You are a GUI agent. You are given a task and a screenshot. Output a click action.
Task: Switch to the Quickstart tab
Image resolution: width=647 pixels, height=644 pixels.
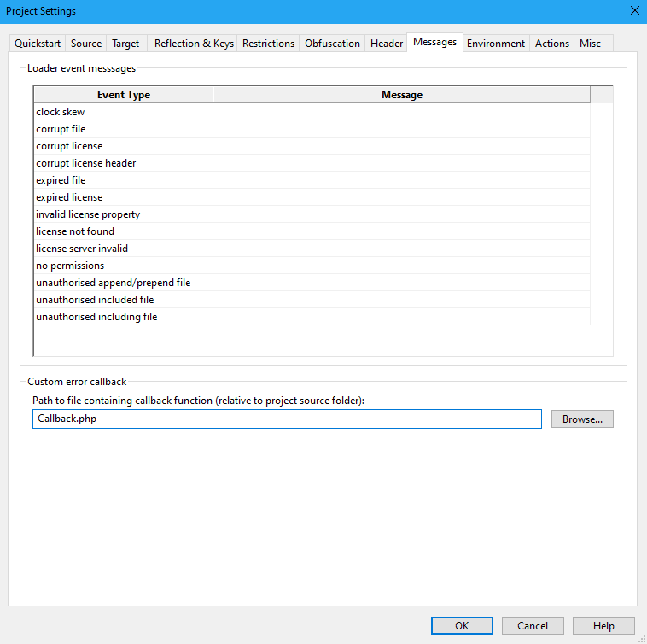point(38,44)
